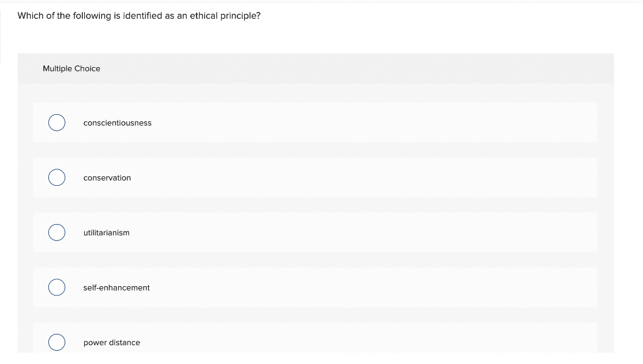Image resolution: width=643 pixels, height=364 pixels.
Task: Click the self-enhancement answer label
Action: coord(116,288)
